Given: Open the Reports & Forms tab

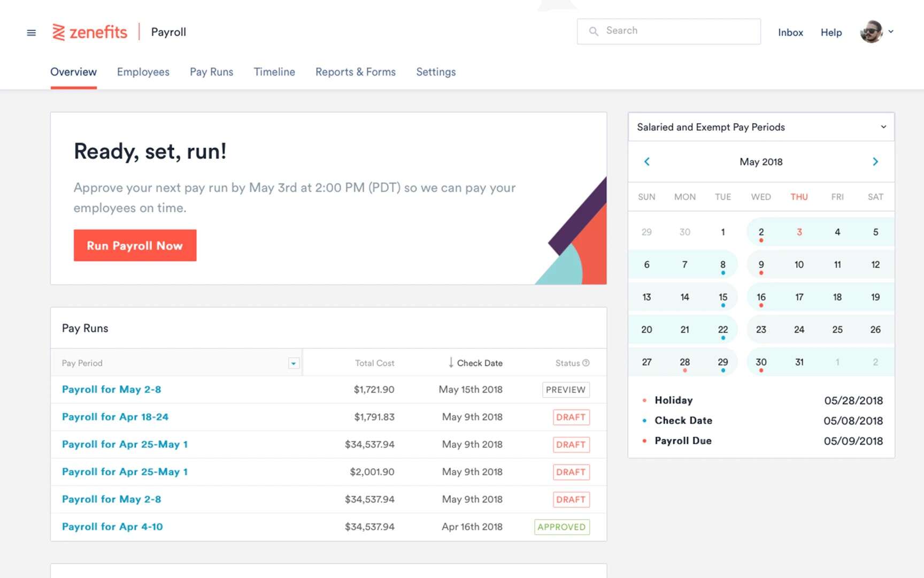Looking at the screenshot, I should tap(355, 72).
